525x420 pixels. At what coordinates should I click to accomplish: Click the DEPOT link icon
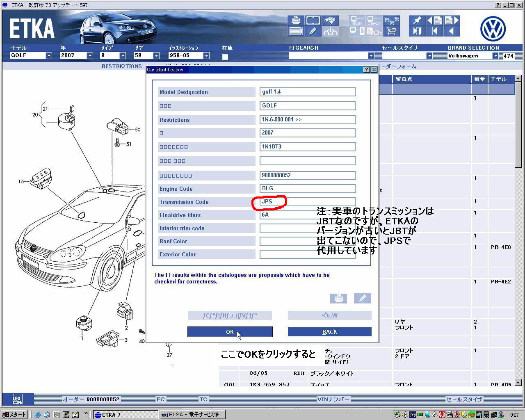coord(374,21)
